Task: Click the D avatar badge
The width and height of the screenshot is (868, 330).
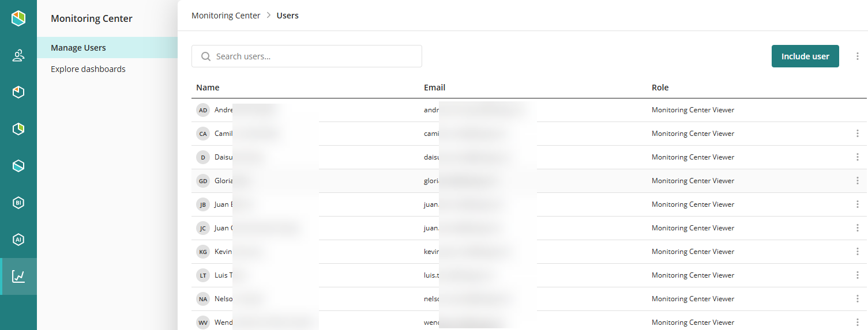Action: click(203, 157)
